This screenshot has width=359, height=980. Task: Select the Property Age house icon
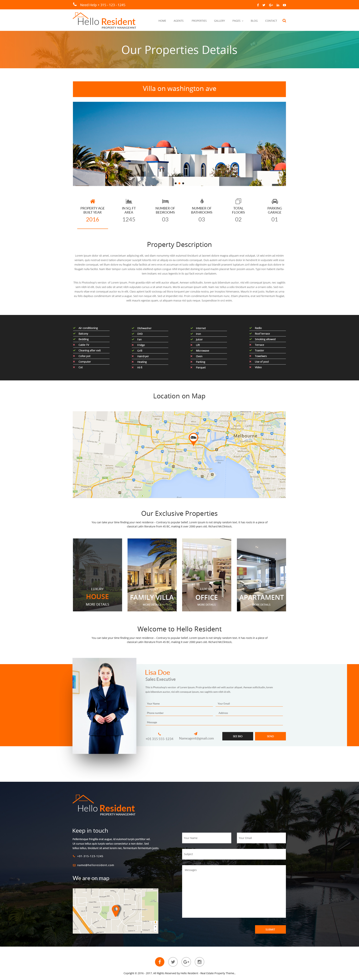(x=92, y=201)
